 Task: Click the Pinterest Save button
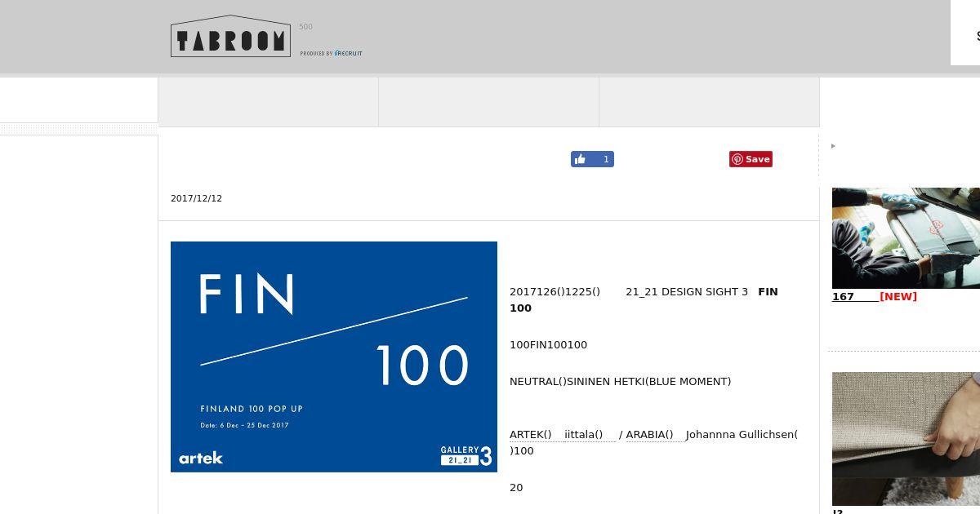pos(751,159)
